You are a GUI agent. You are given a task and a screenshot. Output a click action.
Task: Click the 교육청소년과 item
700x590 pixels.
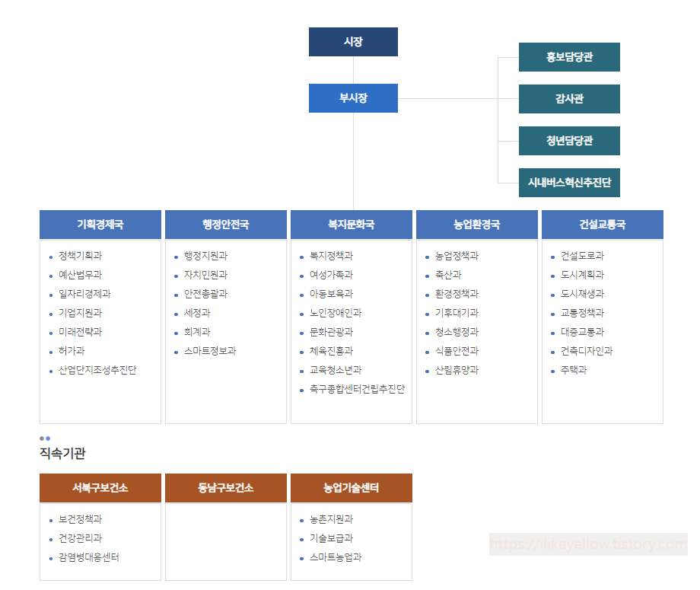coord(336,370)
